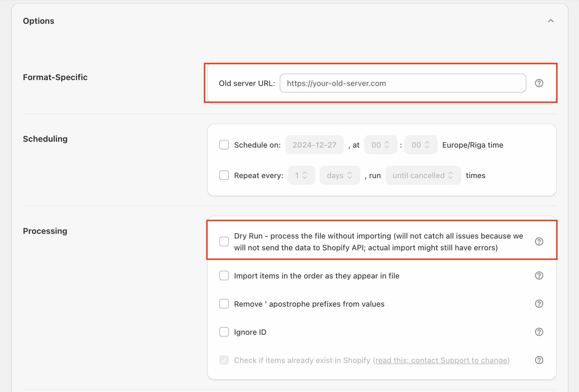Open the schedule minute dropdown
This screenshot has width=579, height=392.
click(421, 145)
